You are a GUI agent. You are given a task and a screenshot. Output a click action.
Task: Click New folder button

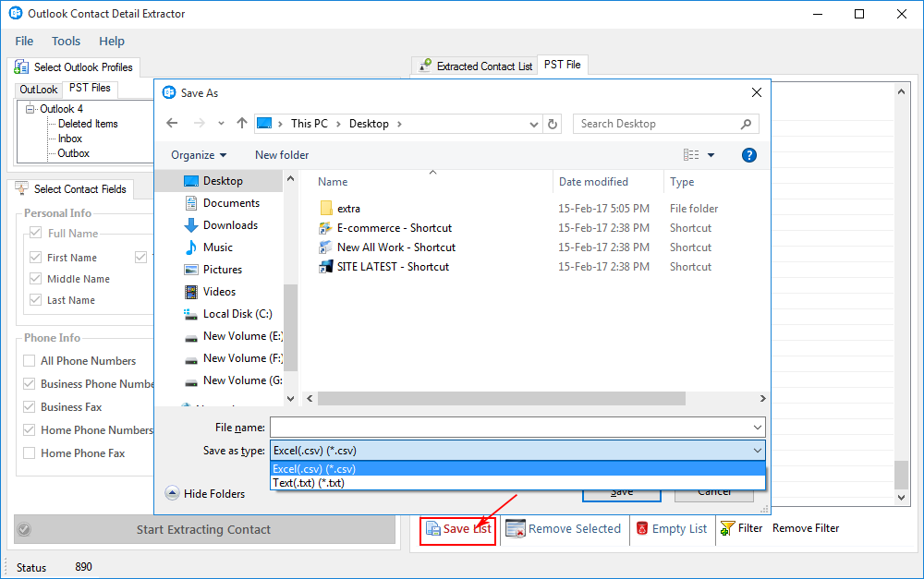[282, 155]
